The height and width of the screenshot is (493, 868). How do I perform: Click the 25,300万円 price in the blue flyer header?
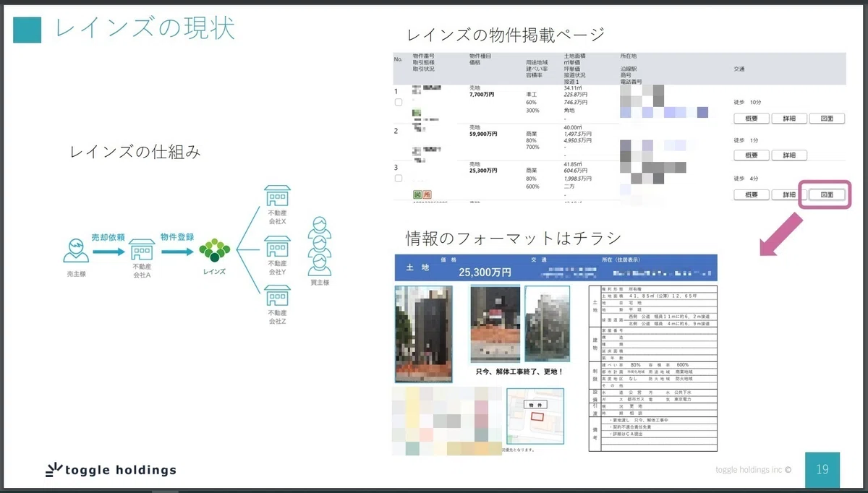click(x=485, y=273)
